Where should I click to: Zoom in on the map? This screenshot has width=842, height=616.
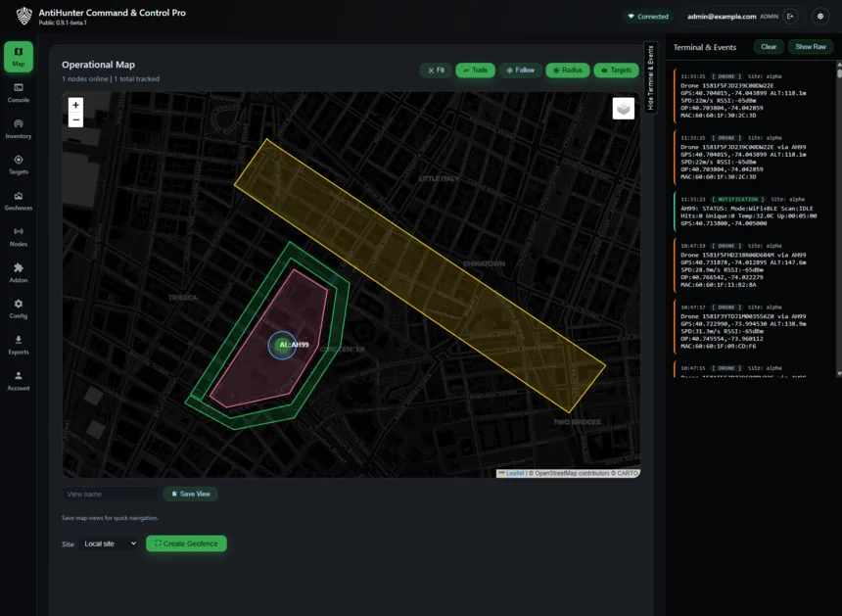pyautogui.click(x=75, y=105)
